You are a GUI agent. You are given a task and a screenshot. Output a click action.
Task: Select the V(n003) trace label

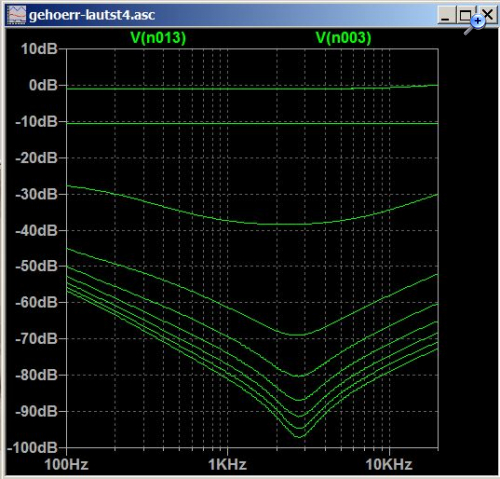coord(343,38)
